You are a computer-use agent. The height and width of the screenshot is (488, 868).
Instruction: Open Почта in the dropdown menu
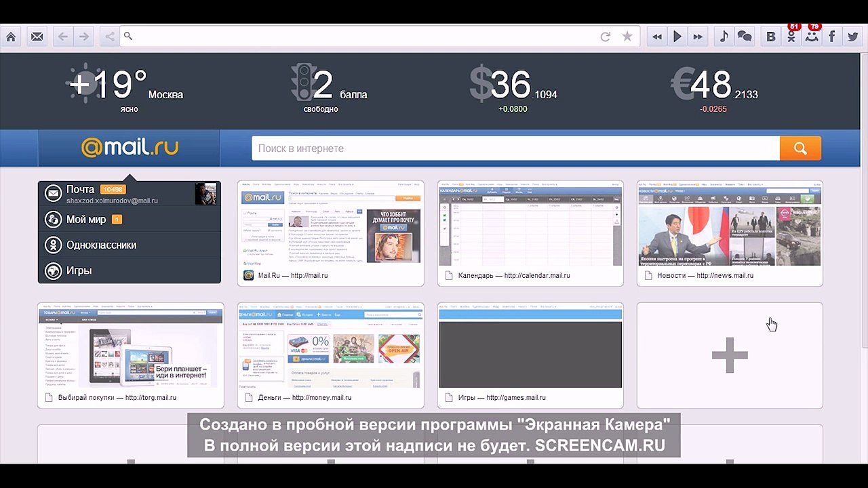130,194
